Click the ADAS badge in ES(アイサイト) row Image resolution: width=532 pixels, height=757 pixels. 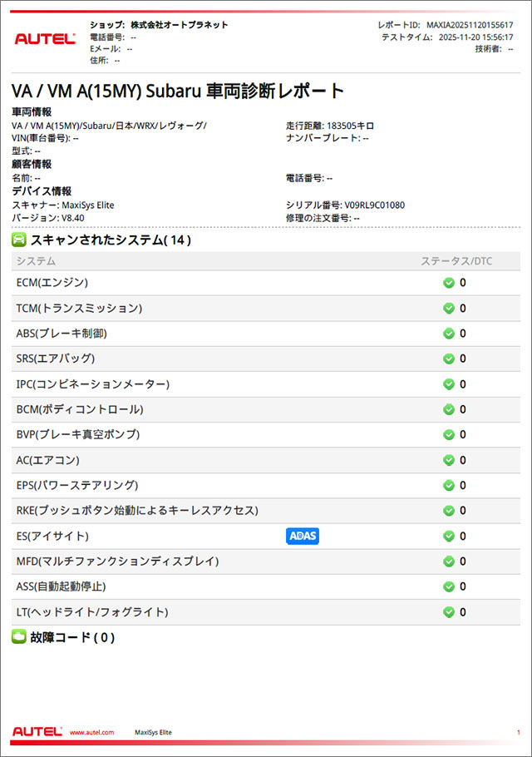pos(303,536)
